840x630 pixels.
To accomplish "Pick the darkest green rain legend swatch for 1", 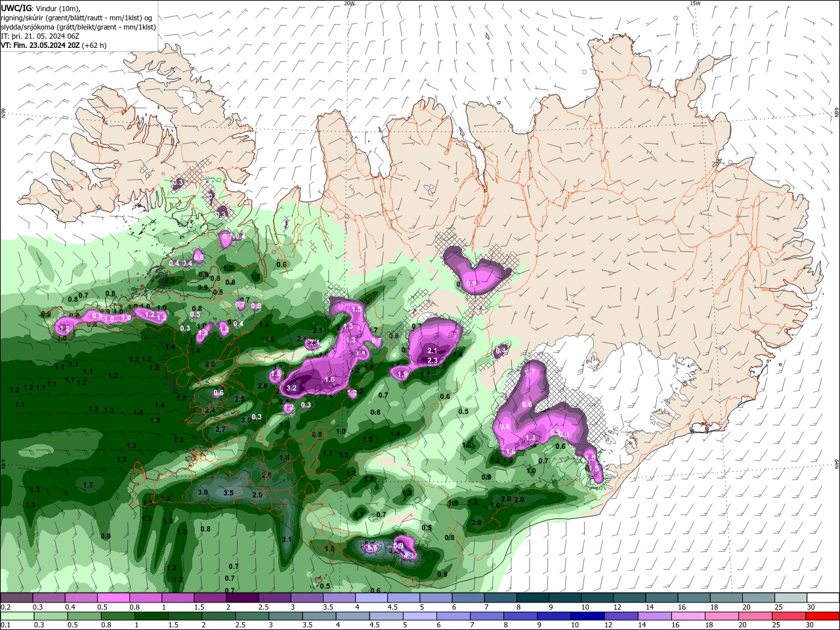I will 153,616.
